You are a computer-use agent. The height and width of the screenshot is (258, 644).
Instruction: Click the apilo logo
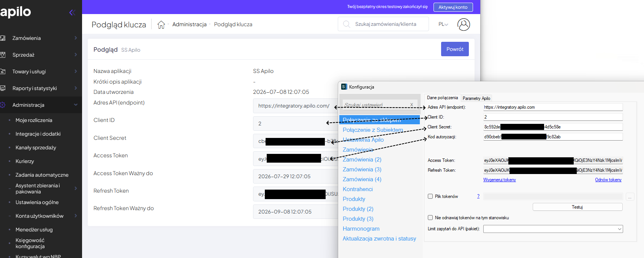pyautogui.click(x=16, y=12)
